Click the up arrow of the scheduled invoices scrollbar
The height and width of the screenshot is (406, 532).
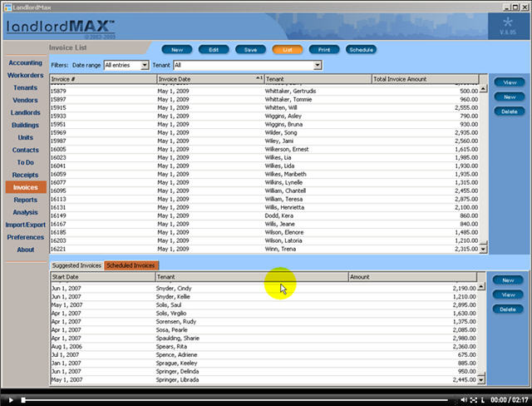click(x=481, y=287)
